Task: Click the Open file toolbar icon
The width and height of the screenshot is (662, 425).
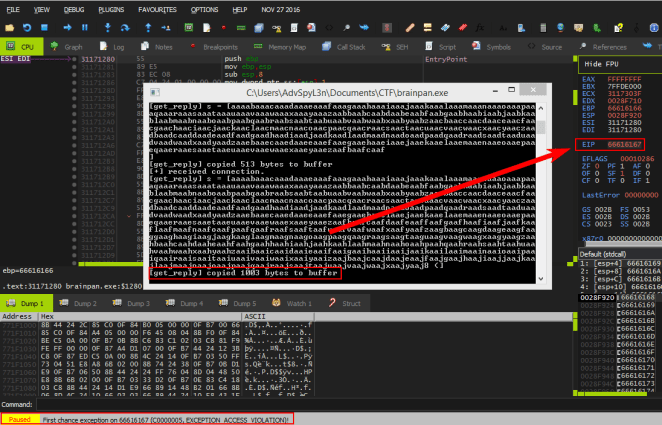Action: pos(9,28)
